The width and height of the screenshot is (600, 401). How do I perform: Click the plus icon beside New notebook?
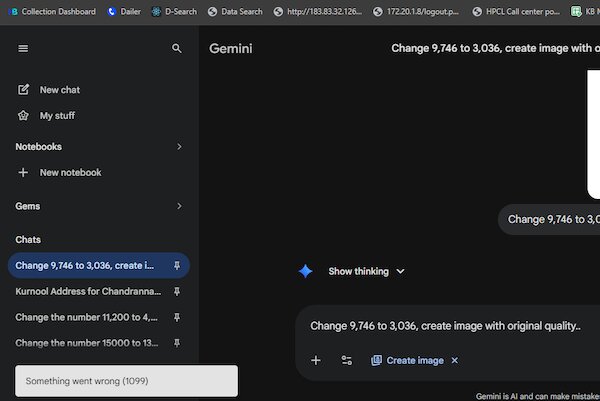click(x=23, y=173)
